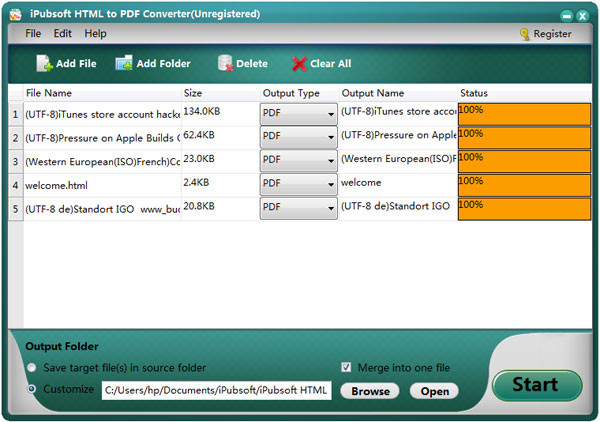Select Save target file(s) in source folder

pyautogui.click(x=32, y=368)
